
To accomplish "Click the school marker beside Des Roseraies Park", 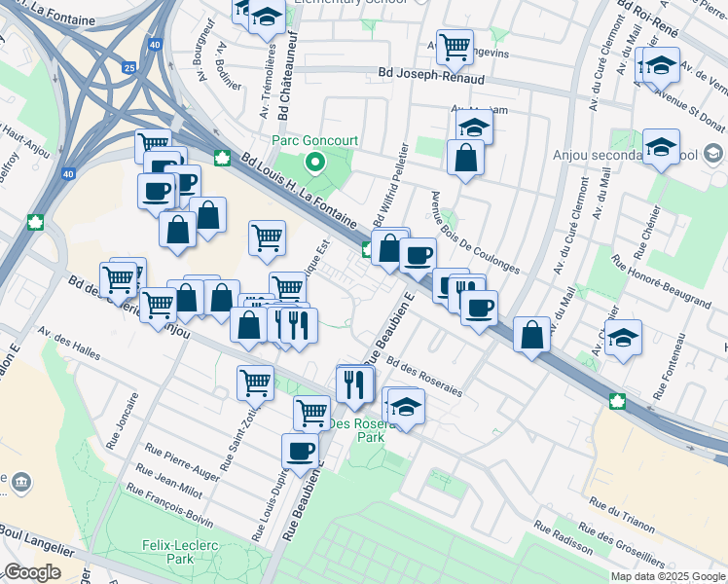I will pyautogui.click(x=406, y=409).
